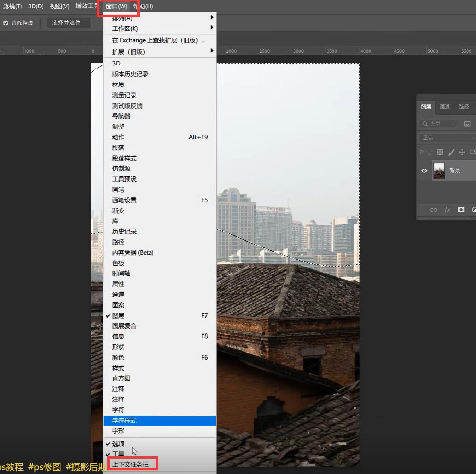The width and height of the screenshot is (476, 474).
Task: Click the 选择并遮住 button
Action: click(68, 22)
